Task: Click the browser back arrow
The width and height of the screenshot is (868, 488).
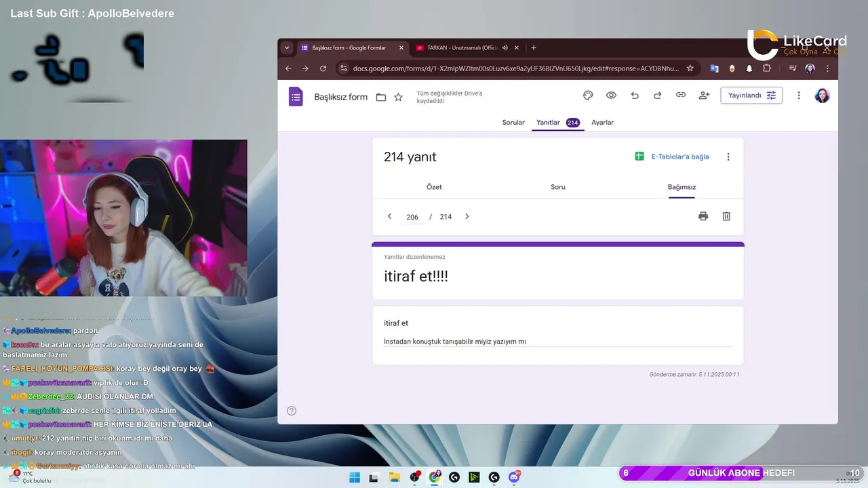Action: (288, 68)
